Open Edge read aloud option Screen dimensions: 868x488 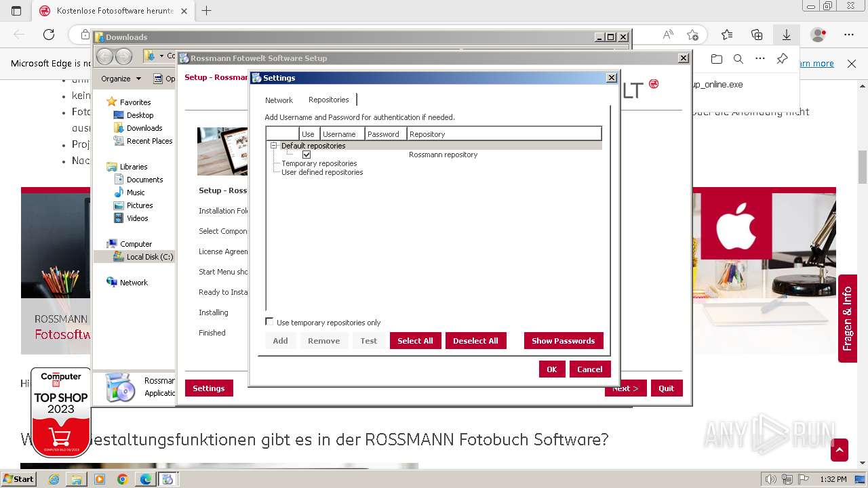668,35
